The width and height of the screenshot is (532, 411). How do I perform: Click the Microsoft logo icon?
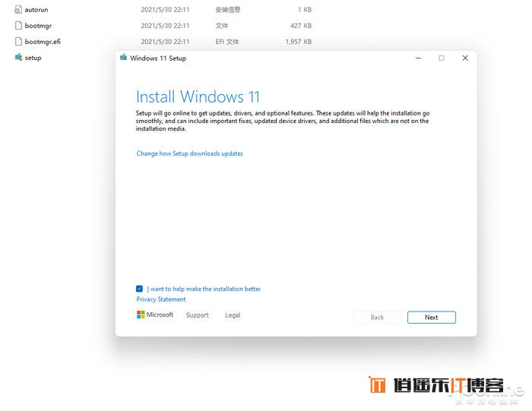coord(141,315)
